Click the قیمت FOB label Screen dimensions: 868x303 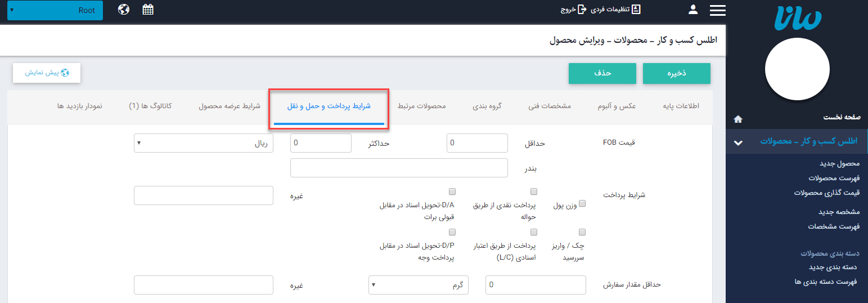[x=619, y=142]
